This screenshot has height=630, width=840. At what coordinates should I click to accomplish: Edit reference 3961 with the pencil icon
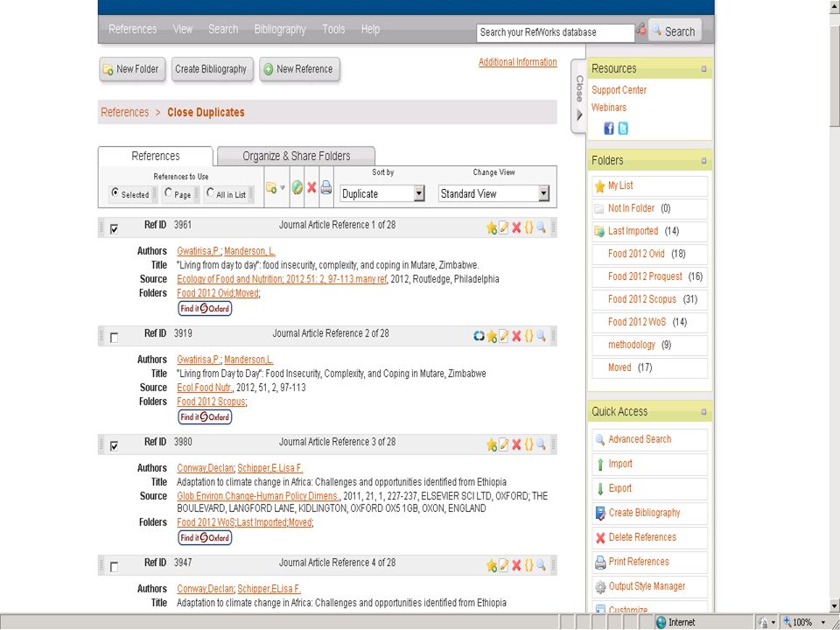point(504,227)
